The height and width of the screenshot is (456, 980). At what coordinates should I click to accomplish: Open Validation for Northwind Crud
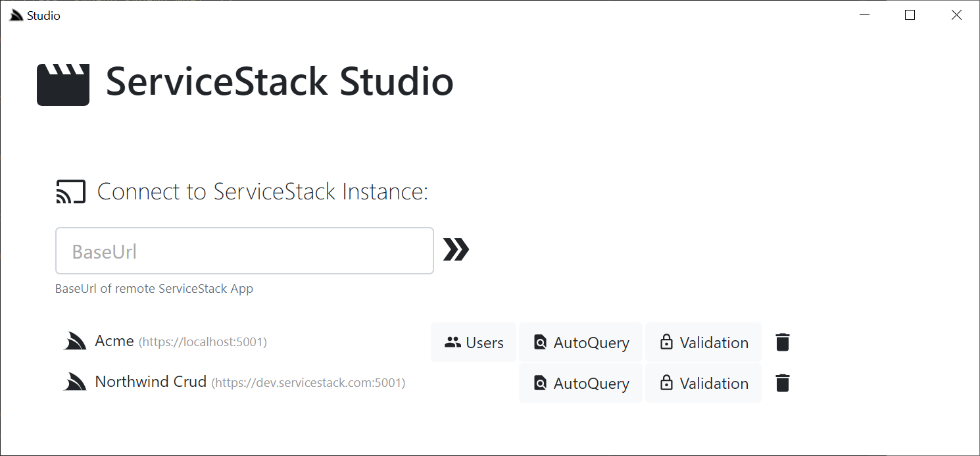click(703, 383)
